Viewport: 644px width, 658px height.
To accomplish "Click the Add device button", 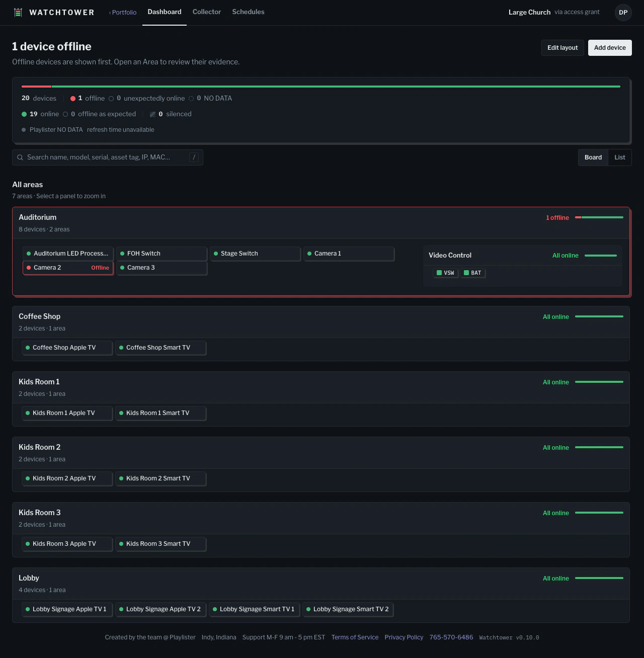I will (610, 48).
